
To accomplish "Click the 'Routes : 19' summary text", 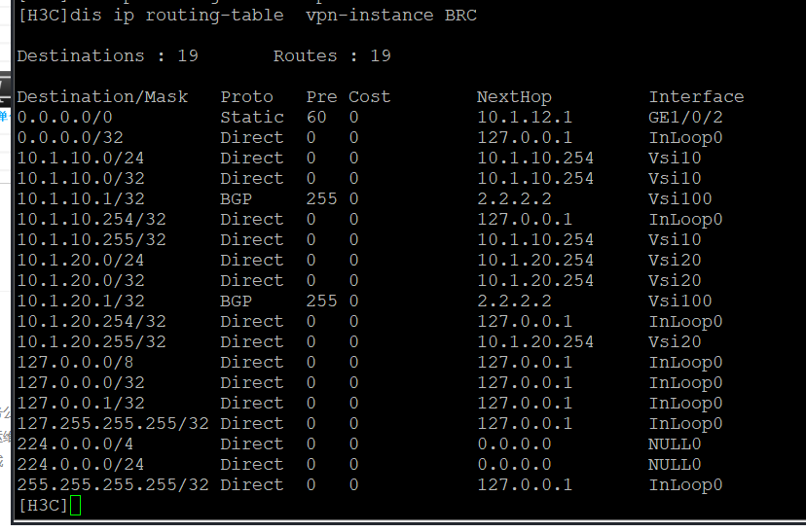I will (332, 56).
